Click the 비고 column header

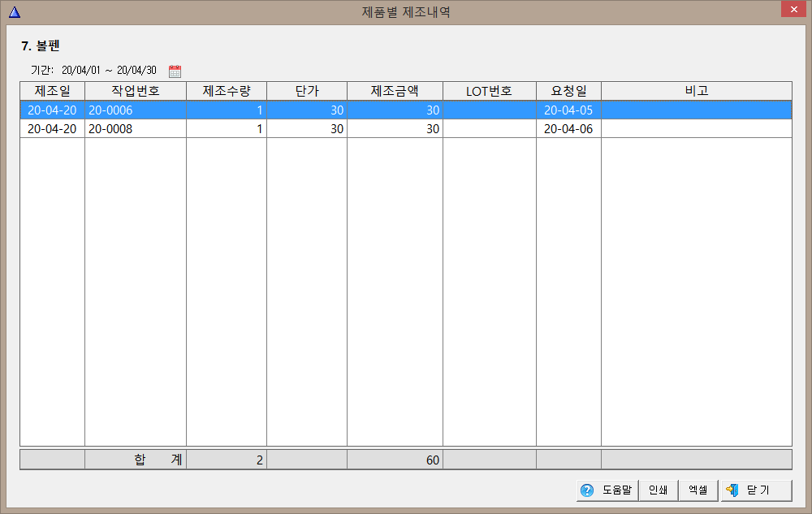tap(697, 91)
